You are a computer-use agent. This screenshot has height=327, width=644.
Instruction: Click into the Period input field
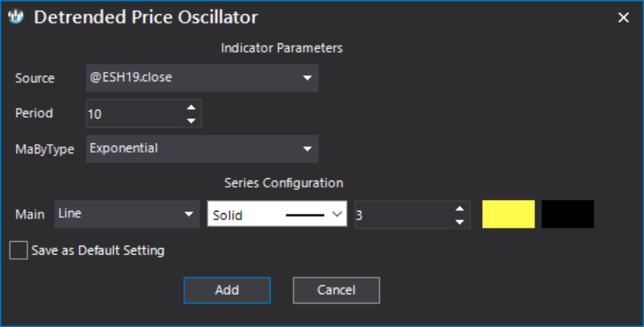pyautogui.click(x=135, y=113)
